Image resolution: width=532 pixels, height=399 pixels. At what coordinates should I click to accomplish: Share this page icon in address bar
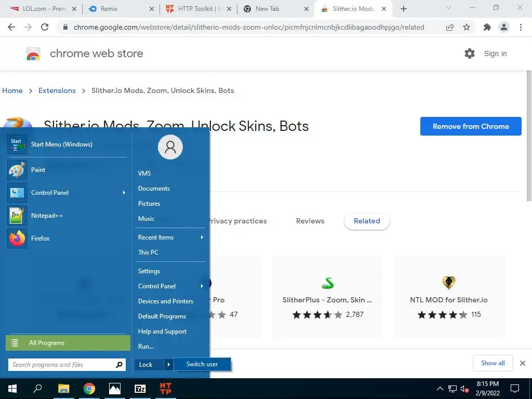pos(450,27)
